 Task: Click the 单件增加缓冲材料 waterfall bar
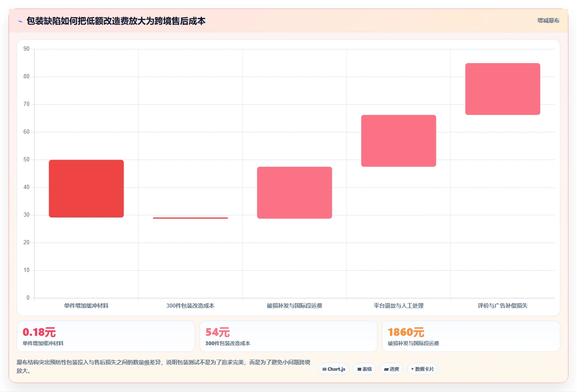click(87, 189)
